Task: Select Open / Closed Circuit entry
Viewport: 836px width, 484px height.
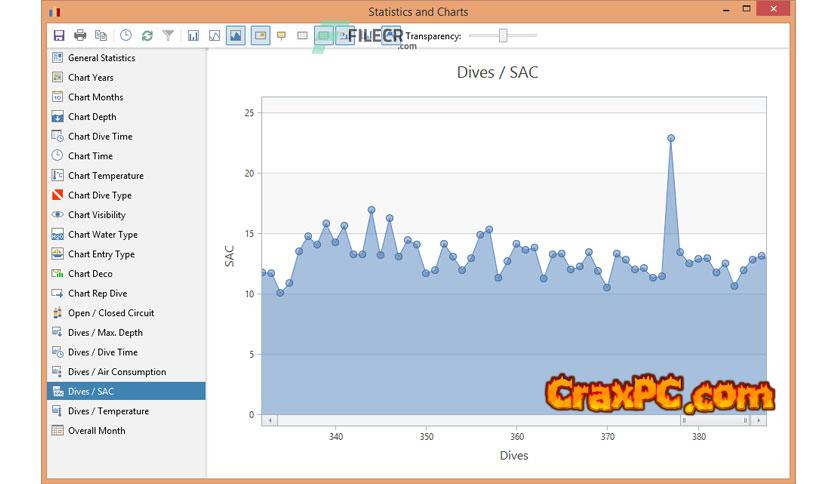Action: pyautogui.click(x=111, y=313)
